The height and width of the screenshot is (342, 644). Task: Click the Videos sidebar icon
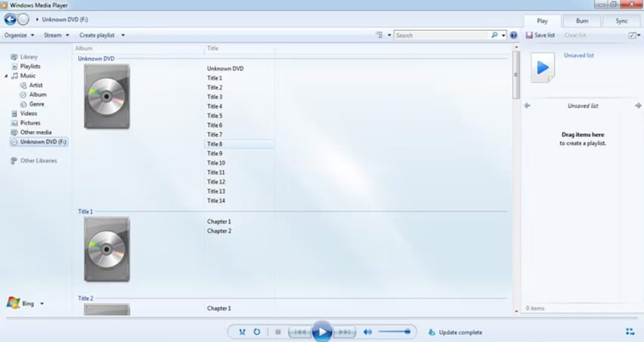[14, 113]
